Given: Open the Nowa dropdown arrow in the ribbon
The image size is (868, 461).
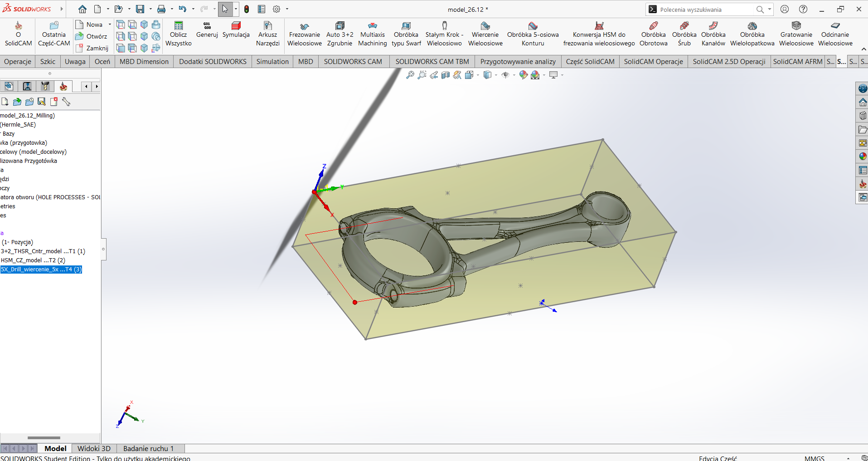Looking at the screenshot, I should coord(110,25).
